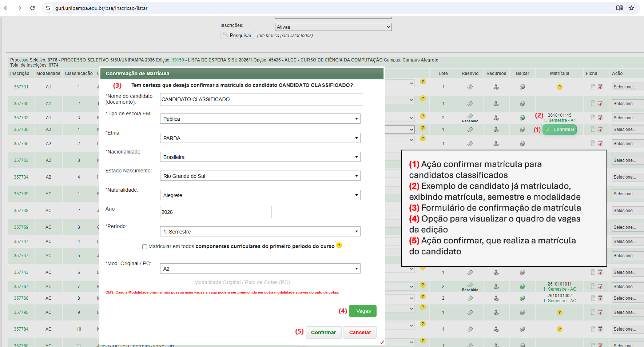Click matrícula number 2610101115

pos(560,115)
